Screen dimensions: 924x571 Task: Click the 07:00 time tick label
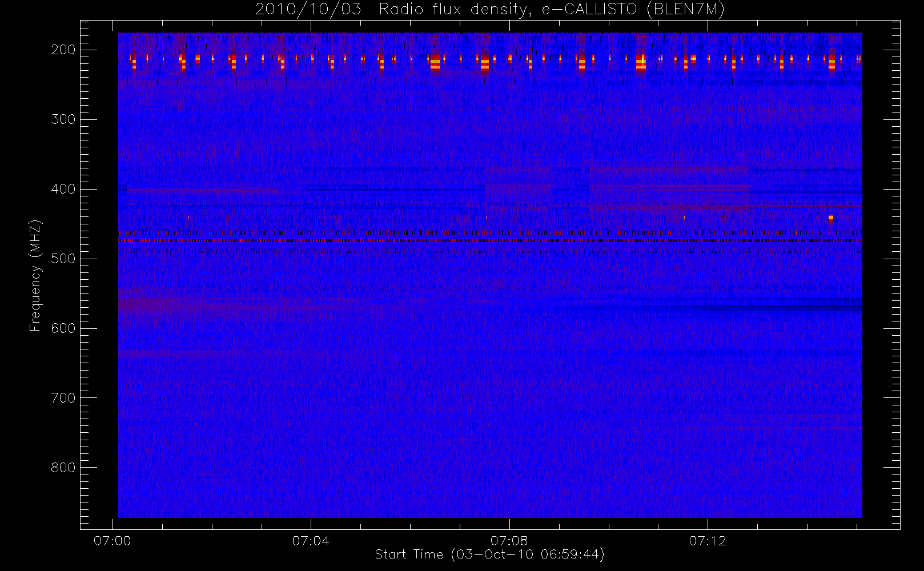pyautogui.click(x=113, y=541)
